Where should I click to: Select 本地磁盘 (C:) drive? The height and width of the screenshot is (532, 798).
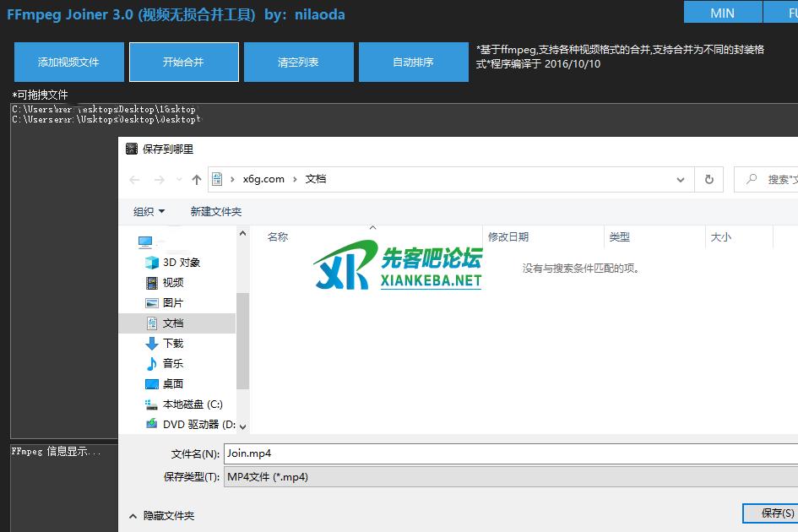pos(192,404)
